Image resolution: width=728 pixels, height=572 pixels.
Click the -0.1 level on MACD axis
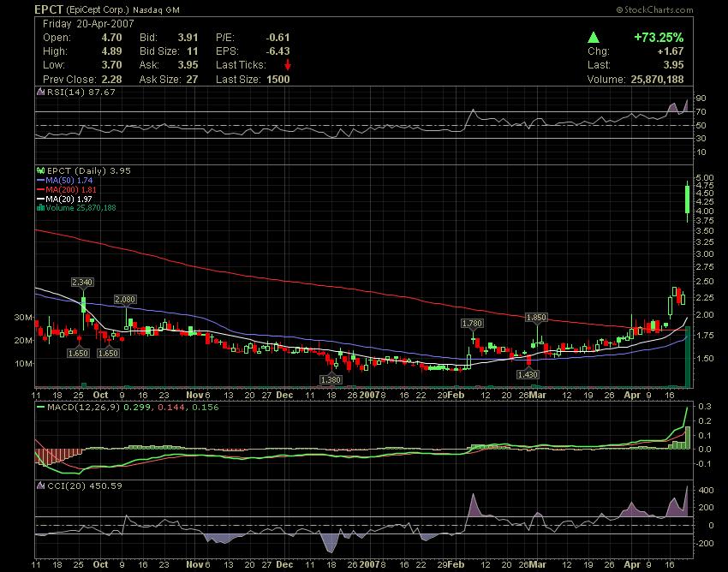(703, 463)
